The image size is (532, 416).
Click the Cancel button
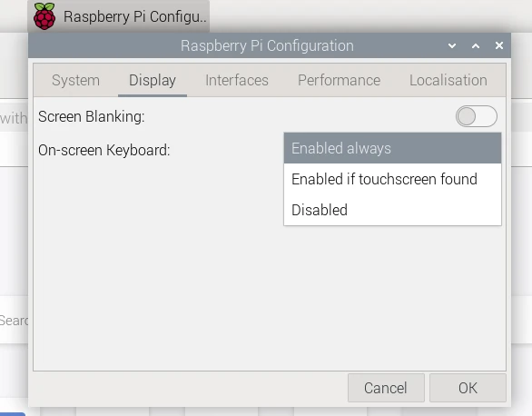pyautogui.click(x=386, y=388)
